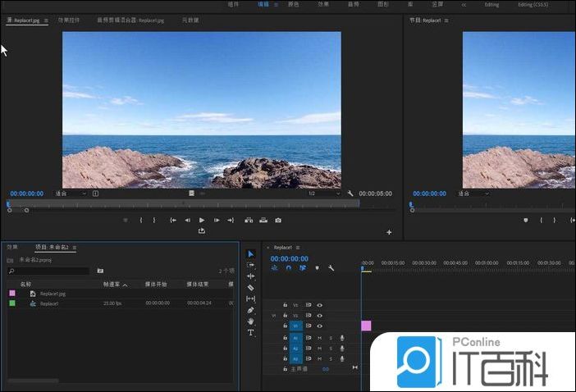The height and width of the screenshot is (392, 576).
Task: Click the project panel search field
Action: pyautogui.click(x=49, y=270)
